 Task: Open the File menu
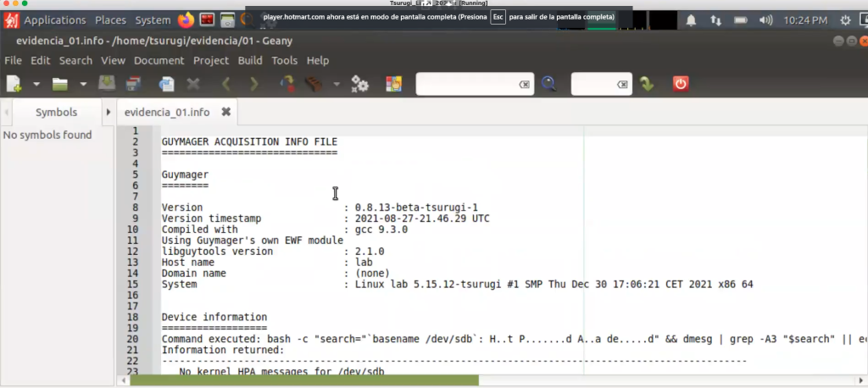point(13,60)
